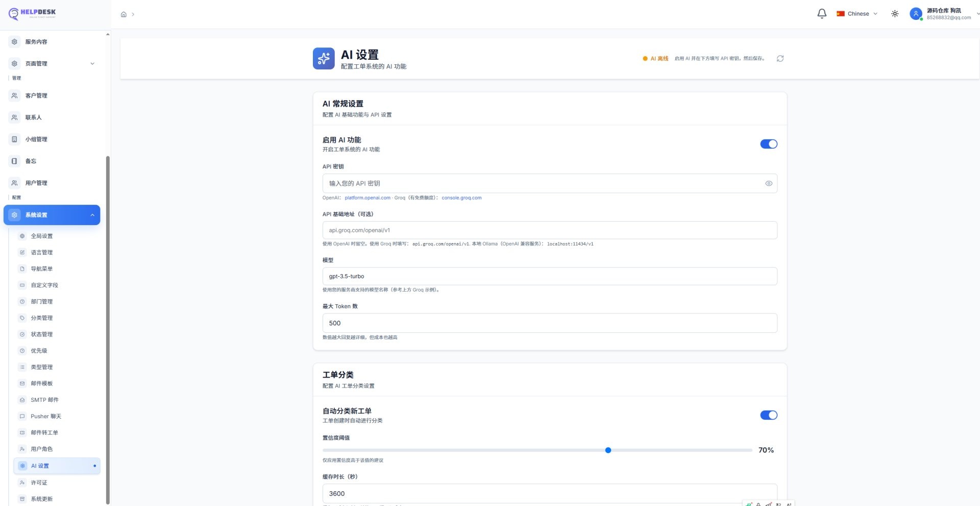
Task: Open platform.openai.com link
Action: [x=367, y=198]
